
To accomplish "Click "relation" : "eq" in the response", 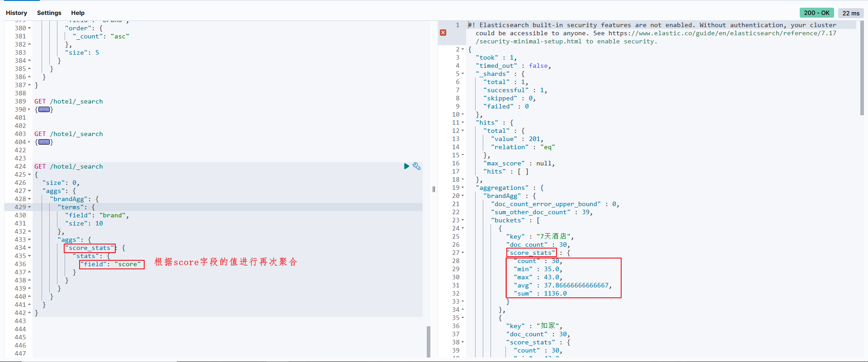I will pos(523,147).
